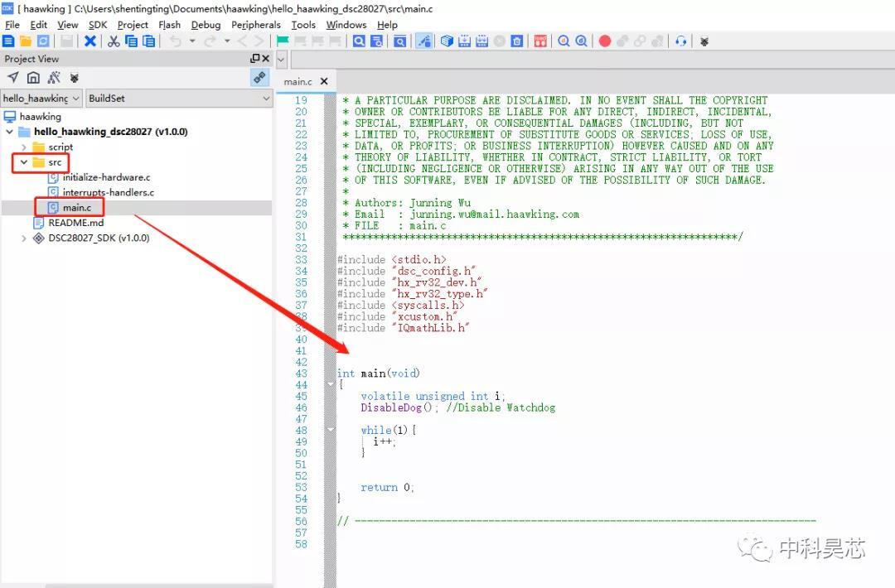This screenshot has width=895, height=588.
Task: Click the blue headset support icon
Action: pyautogui.click(x=680, y=41)
